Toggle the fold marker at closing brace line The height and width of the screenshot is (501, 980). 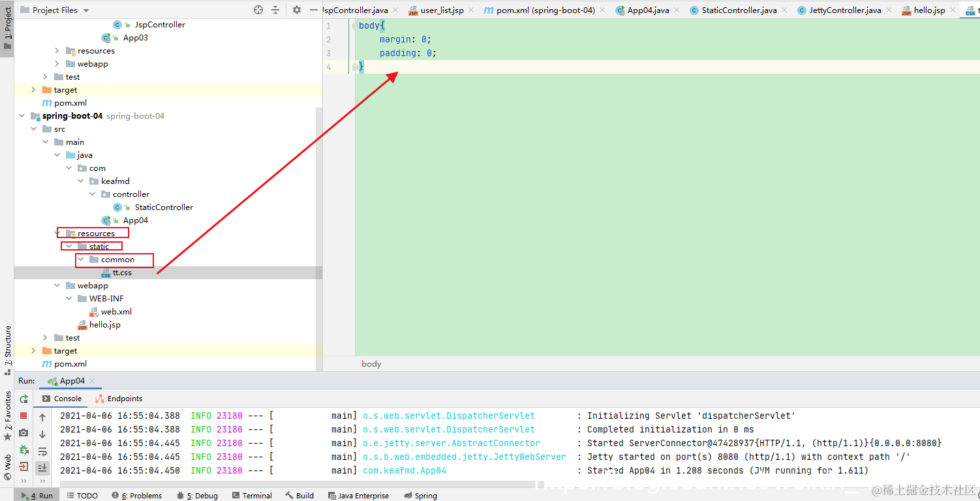pyautogui.click(x=356, y=67)
